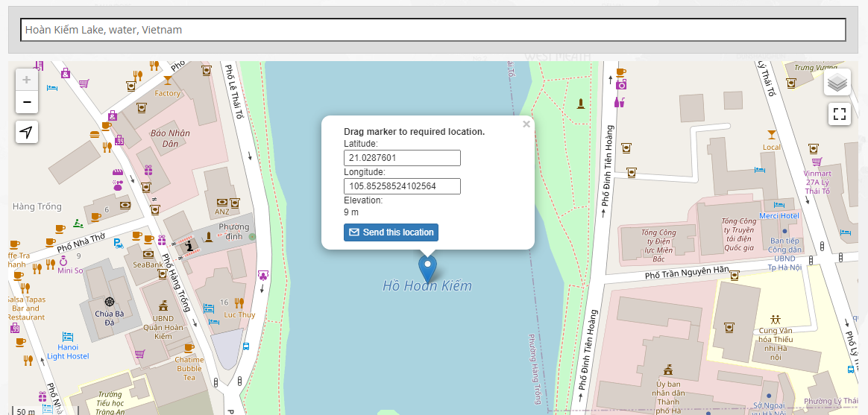Click the Cung Văn hóa Thiếu nhi community icon
Image resolution: width=868 pixels, height=415 pixels.
click(775, 320)
